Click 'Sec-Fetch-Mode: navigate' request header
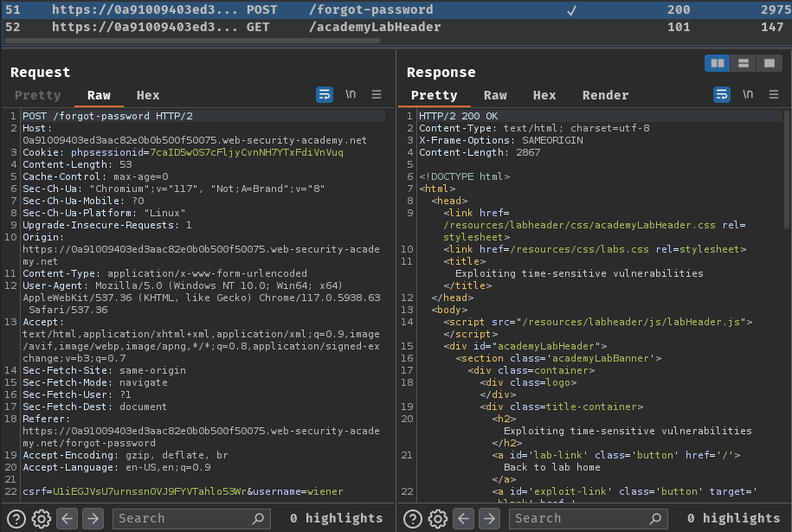 pyautogui.click(x=95, y=382)
